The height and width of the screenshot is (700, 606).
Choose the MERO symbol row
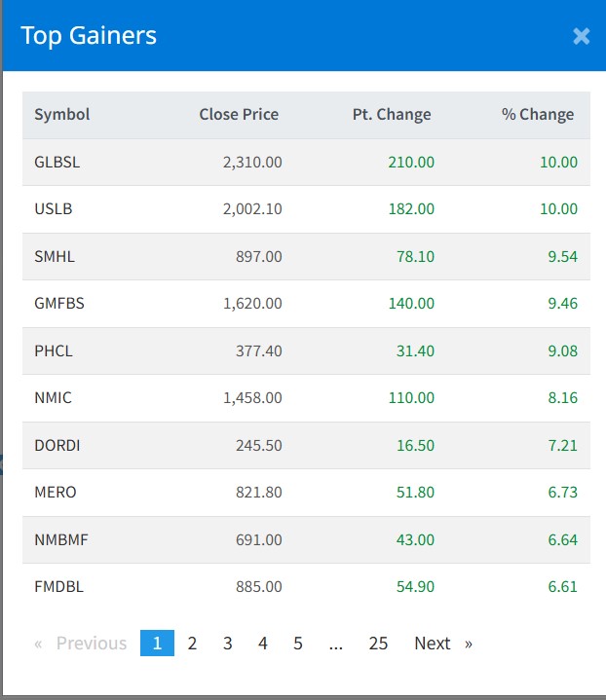point(56,493)
